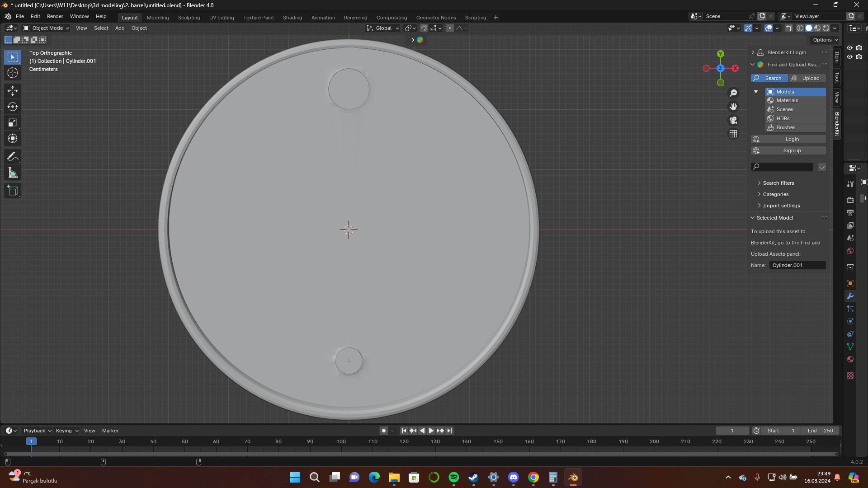Select the Scale tool

13,123
